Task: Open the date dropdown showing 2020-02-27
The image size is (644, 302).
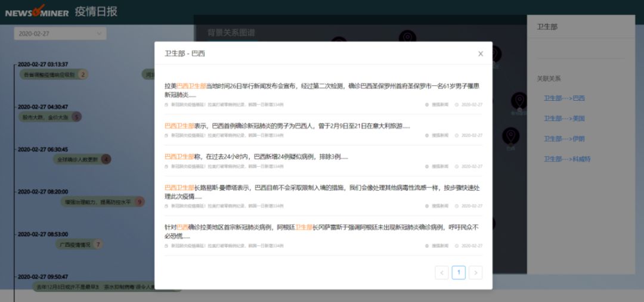Action: [x=60, y=33]
